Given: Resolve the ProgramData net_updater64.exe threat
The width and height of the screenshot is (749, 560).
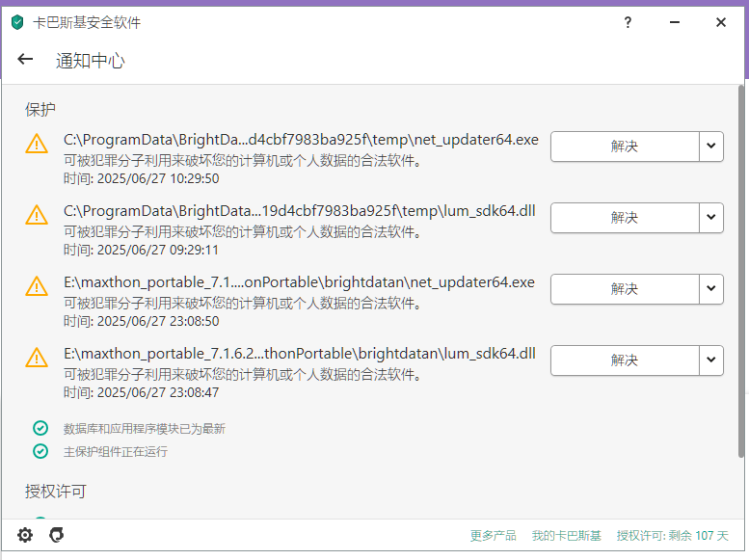Looking at the screenshot, I should tap(625, 147).
